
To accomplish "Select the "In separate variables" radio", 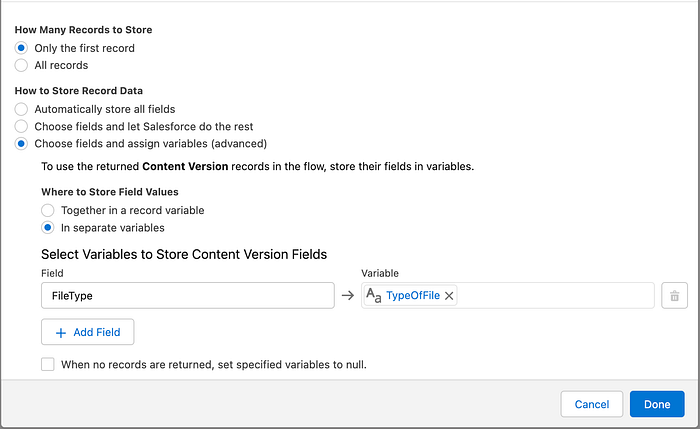I will (47, 227).
